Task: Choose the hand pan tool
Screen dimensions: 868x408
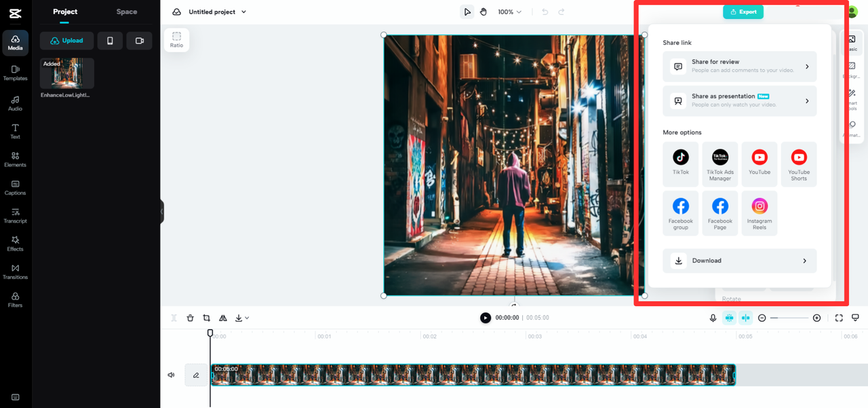Action: tap(484, 12)
